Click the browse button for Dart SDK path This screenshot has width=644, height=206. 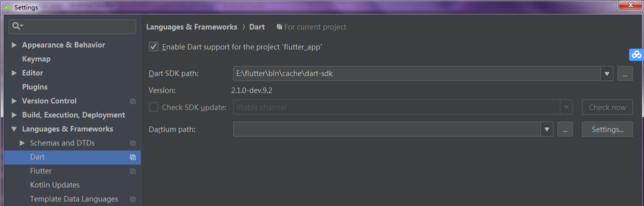625,73
